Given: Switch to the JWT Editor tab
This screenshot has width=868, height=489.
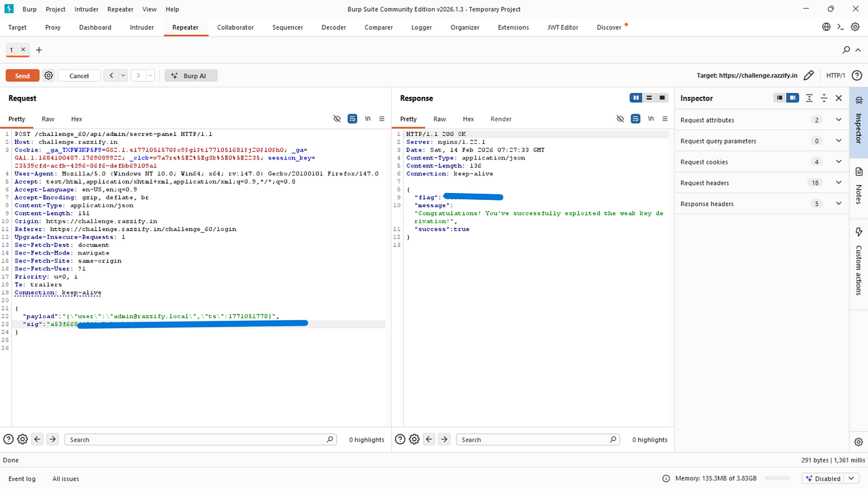Looking at the screenshot, I should (563, 27).
